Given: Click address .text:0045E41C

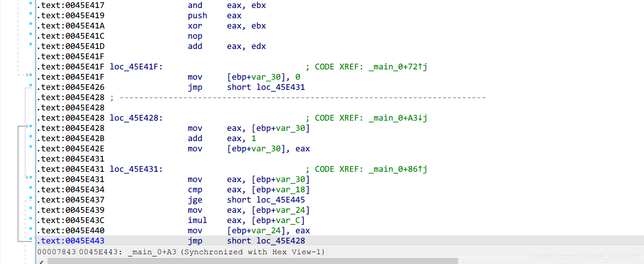Looking at the screenshot, I should tap(70, 36).
